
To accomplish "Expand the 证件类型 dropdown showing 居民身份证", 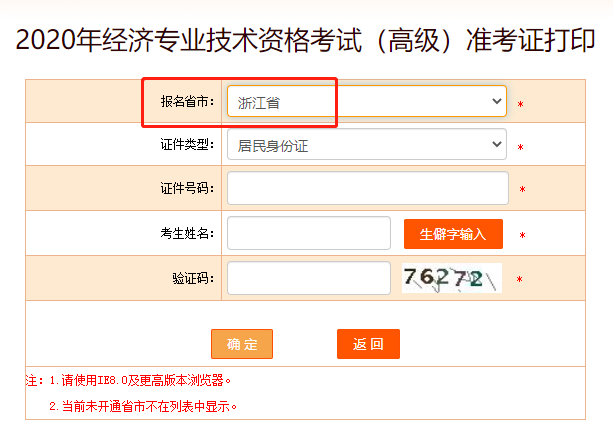I will pos(367,145).
